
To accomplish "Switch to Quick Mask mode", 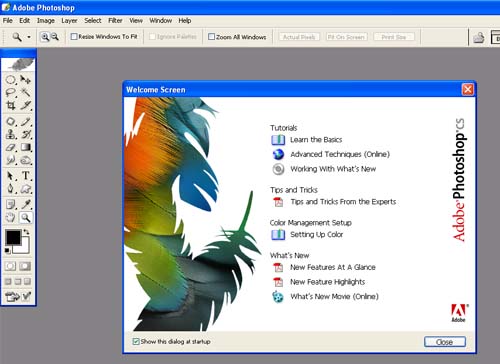I will (25, 266).
